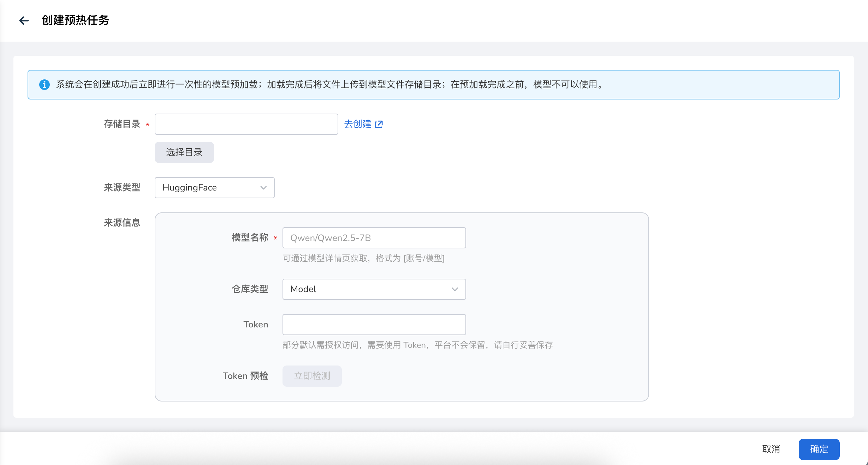The image size is (868, 465).
Task: Click the chevron arrow in Model dropdown
Action: [x=454, y=289]
